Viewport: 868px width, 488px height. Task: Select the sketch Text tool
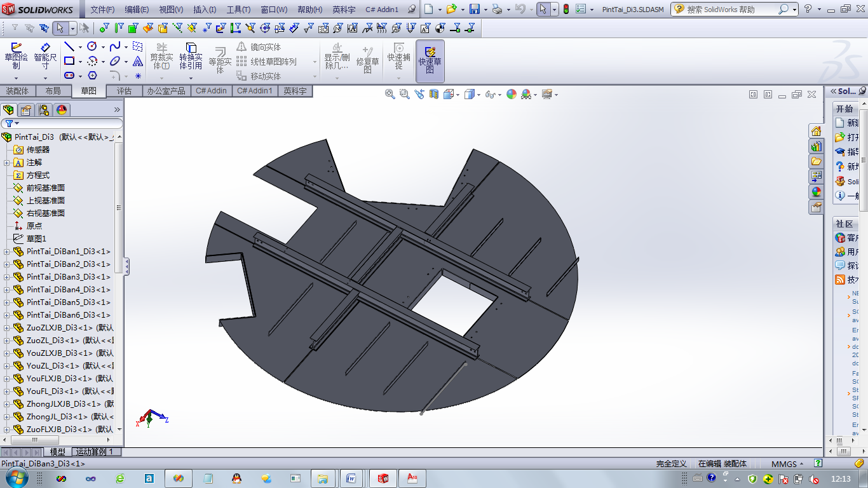point(138,62)
